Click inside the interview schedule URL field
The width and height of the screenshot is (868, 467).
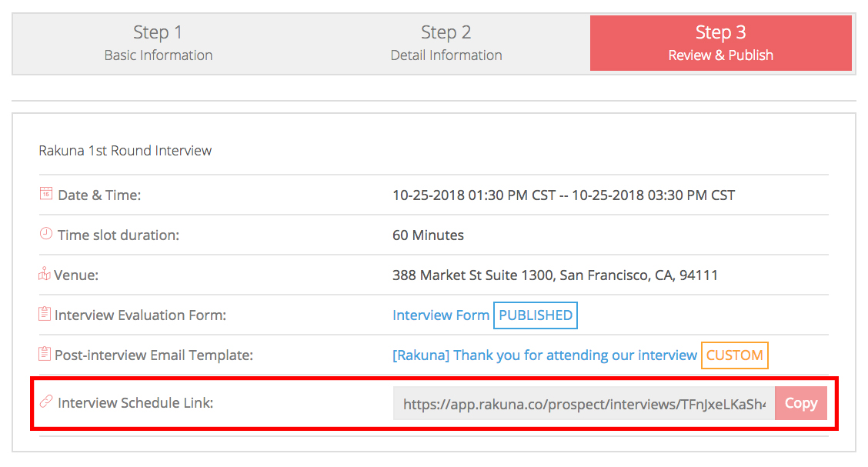click(583, 403)
